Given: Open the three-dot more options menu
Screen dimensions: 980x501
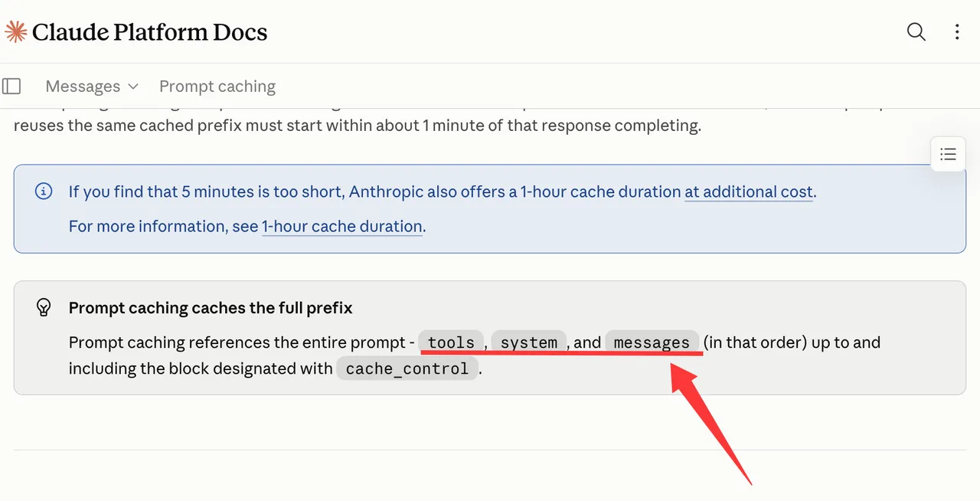Looking at the screenshot, I should 957,31.
